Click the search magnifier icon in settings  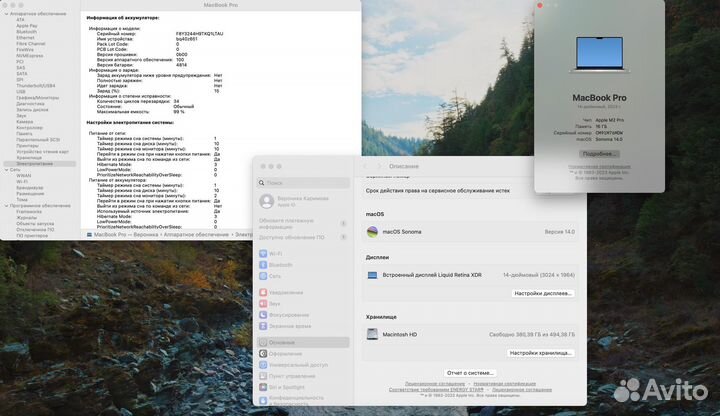click(x=262, y=183)
